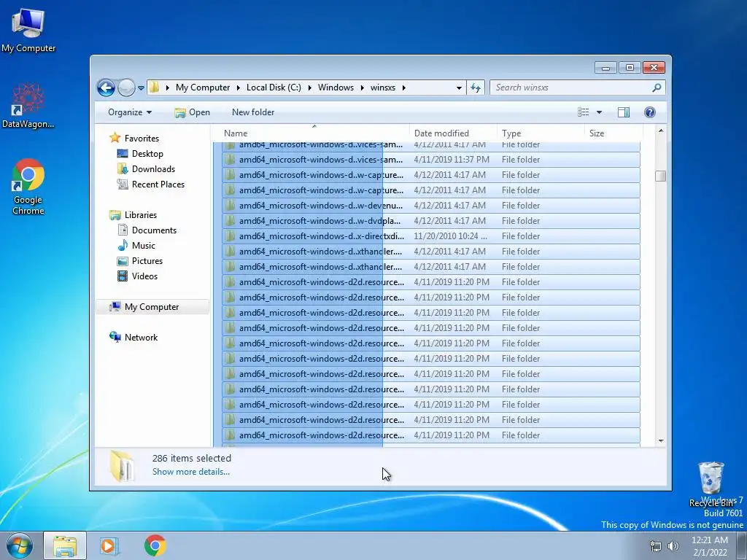The width and height of the screenshot is (747, 560).
Task: Open Recent Places under Favorites
Action: pos(158,184)
